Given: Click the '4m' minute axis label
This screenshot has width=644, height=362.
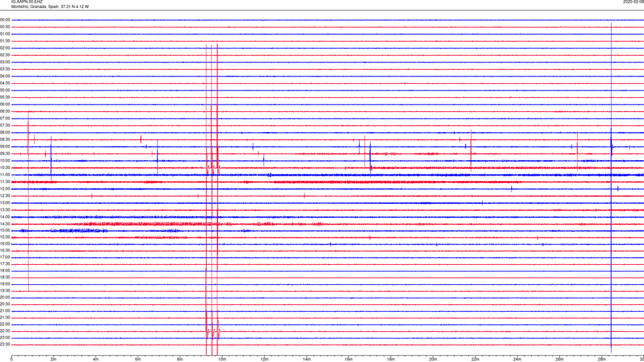Looking at the screenshot, I should (x=96, y=359).
